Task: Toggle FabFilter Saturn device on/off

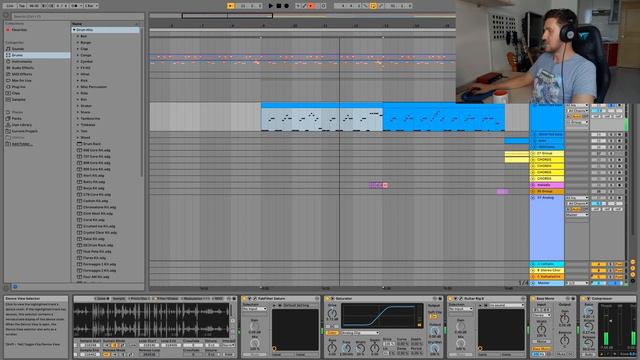Action: (x=245, y=299)
